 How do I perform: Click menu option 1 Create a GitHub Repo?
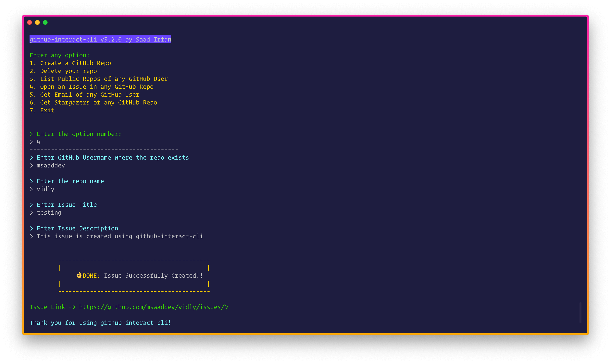[70, 63]
